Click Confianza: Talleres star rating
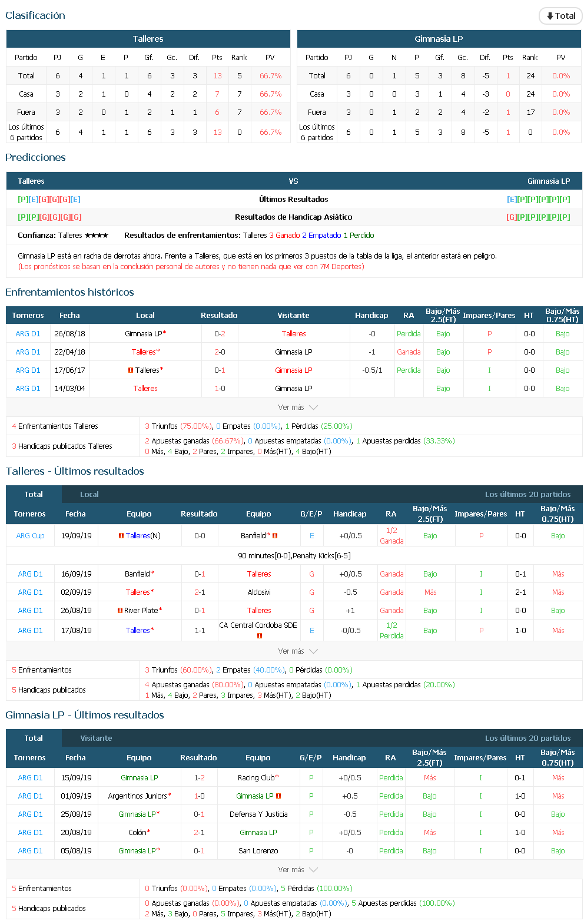Image resolution: width=584 pixels, height=924 pixels. tap(97, 236)
